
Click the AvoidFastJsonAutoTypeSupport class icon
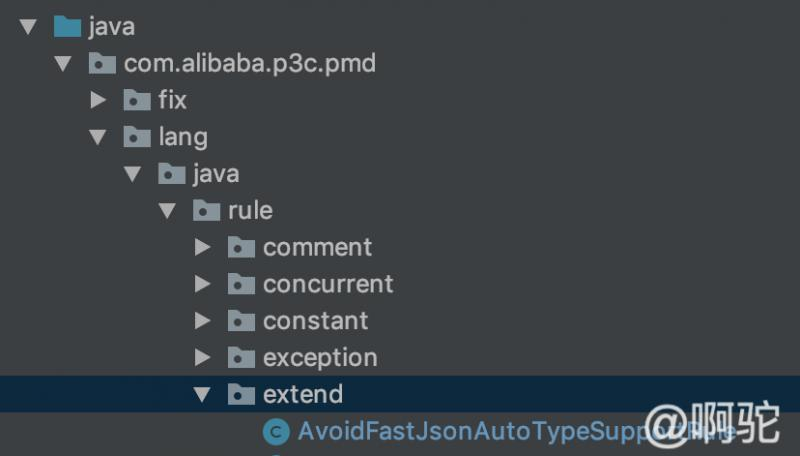[x=275, y=432]
